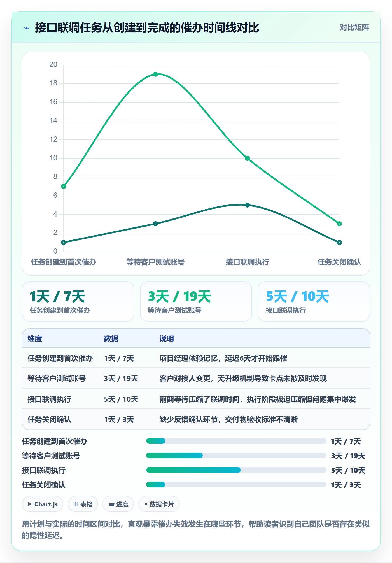Click the description 项目经理依赖记忆，延迟6天才开始跟催

pos(223,358)
